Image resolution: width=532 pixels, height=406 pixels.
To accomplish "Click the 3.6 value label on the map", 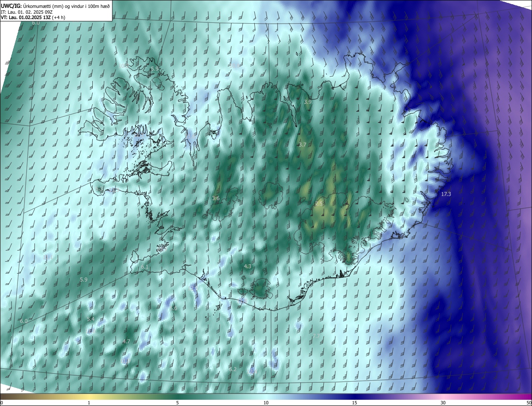I will pos(216,198).
